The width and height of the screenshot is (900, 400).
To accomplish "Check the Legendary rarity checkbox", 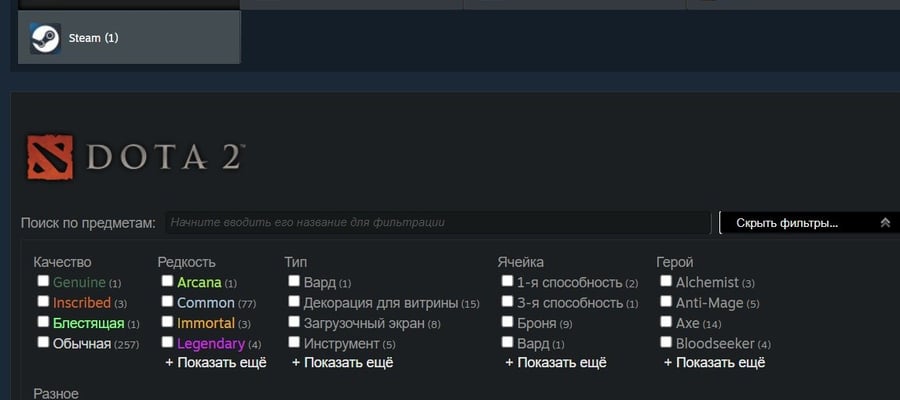I will 167,342.
